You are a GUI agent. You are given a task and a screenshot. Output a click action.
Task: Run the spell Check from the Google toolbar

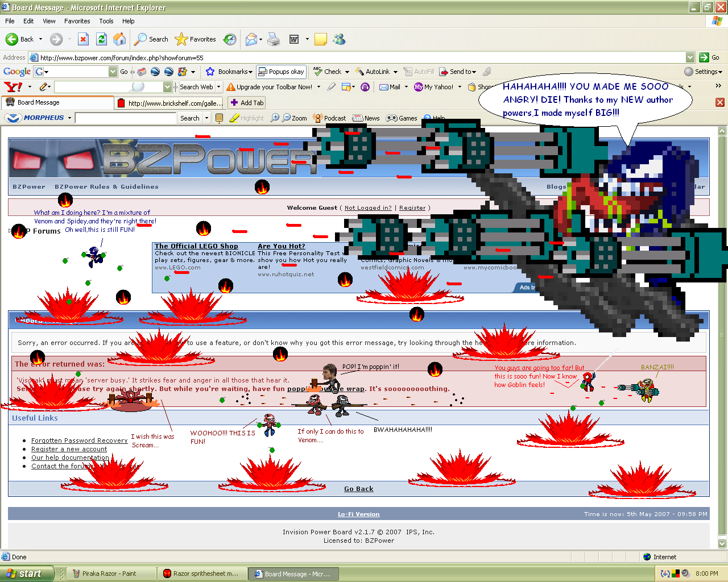[x=329, y=72]
